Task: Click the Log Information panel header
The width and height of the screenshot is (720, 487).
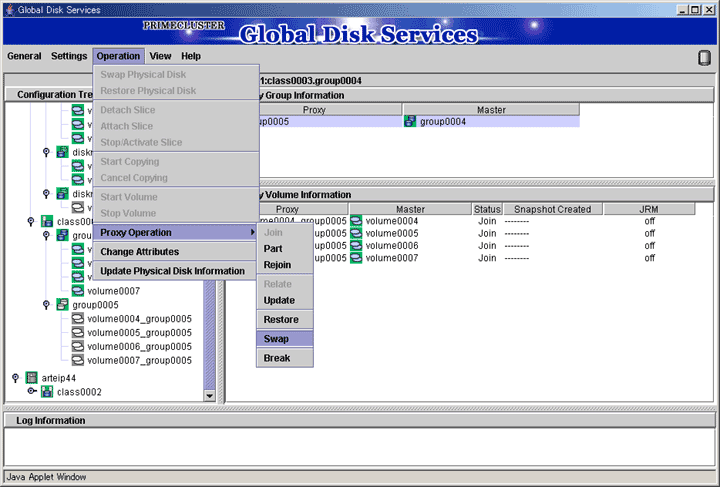Action: click(x=360, y=420)
